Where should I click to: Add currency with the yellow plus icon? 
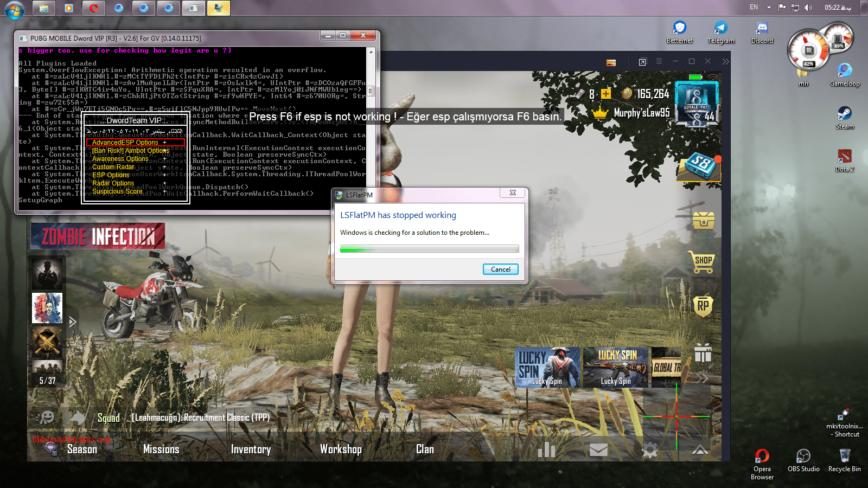tap(606, 94)
